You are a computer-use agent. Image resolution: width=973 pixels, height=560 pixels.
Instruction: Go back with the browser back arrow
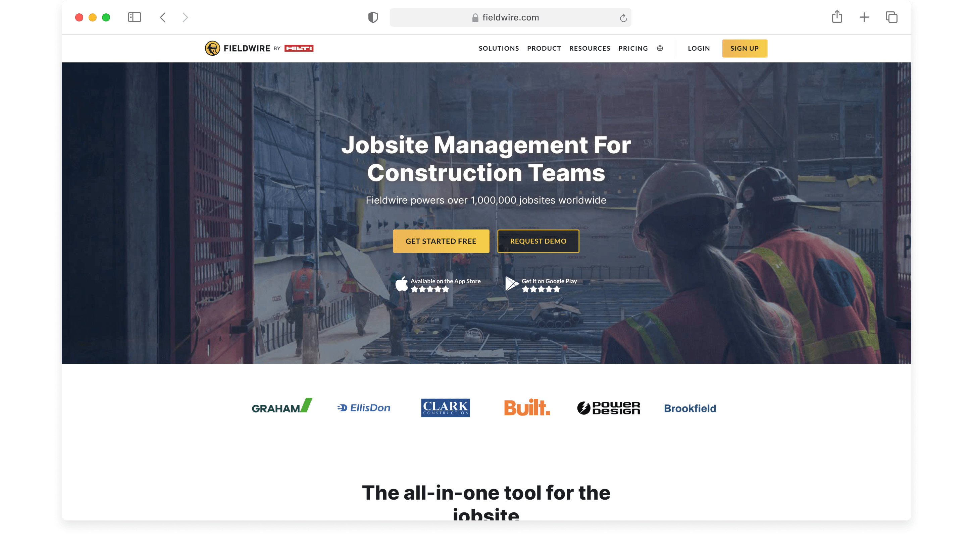click(163, 17)
